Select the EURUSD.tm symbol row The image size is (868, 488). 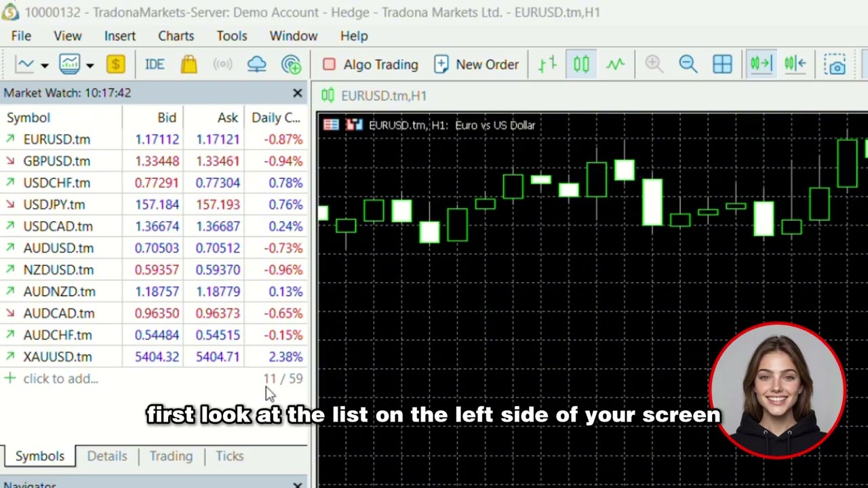pos(154,140)
